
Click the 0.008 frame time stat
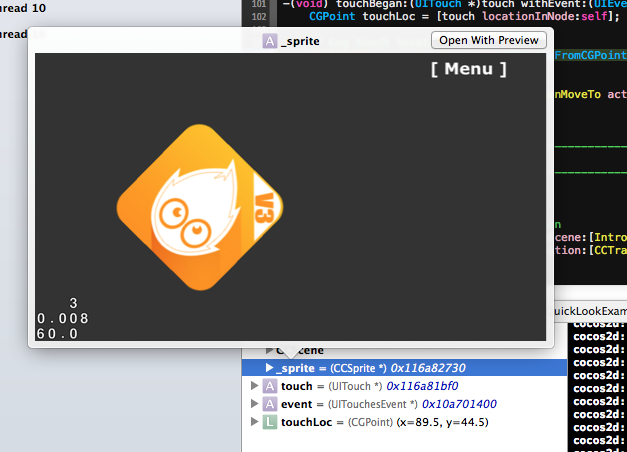tap(62, 318)
